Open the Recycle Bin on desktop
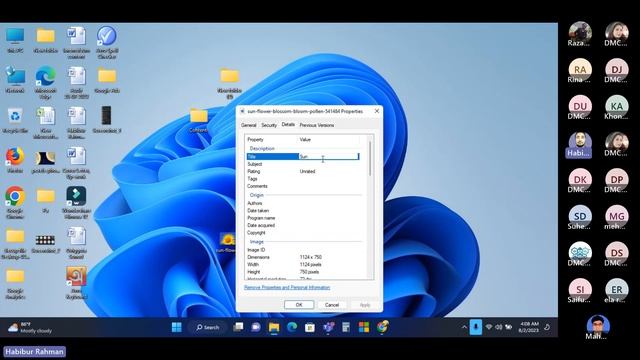 (x=15, y=120)
